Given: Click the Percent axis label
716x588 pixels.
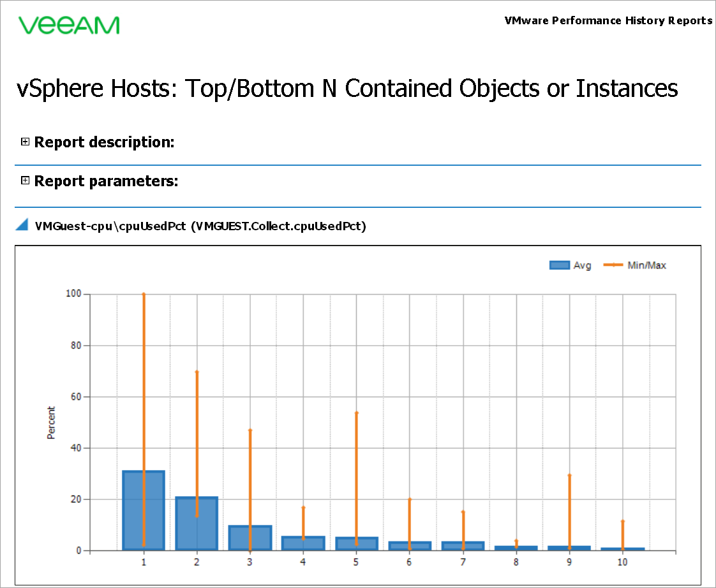Looking at the screenshot, I should coord(50,423).
